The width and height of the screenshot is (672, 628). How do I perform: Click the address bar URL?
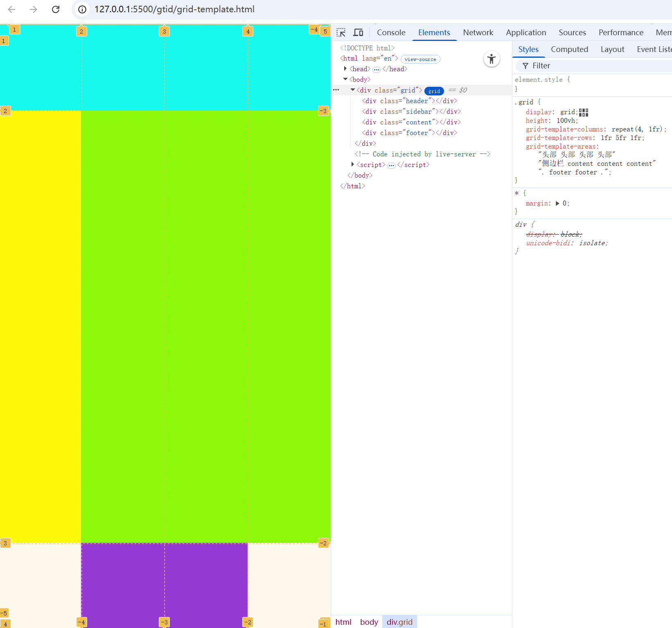[174, 9]
